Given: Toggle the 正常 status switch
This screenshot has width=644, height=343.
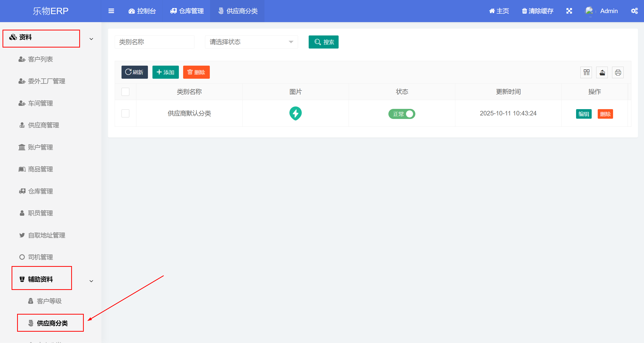Looking at the screenshot, I should (x=402, y=114).
